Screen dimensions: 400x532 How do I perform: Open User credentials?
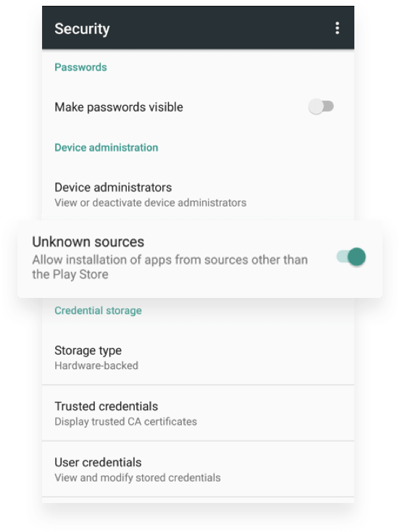click(198, 469)
